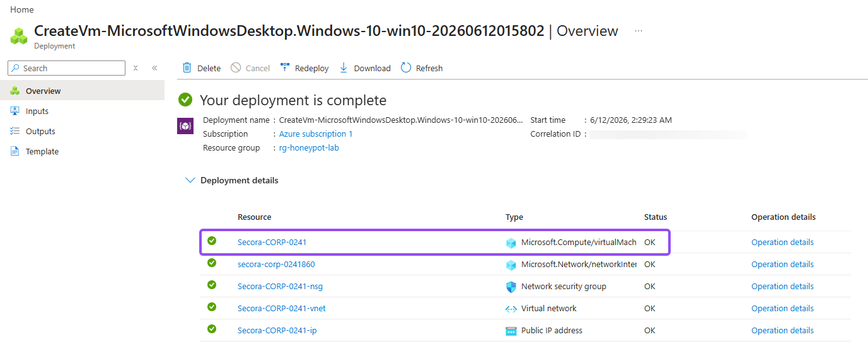View Operation details for secora-corp-0241860
Screen dimensions: 868x349
click(x=782, y=264)
